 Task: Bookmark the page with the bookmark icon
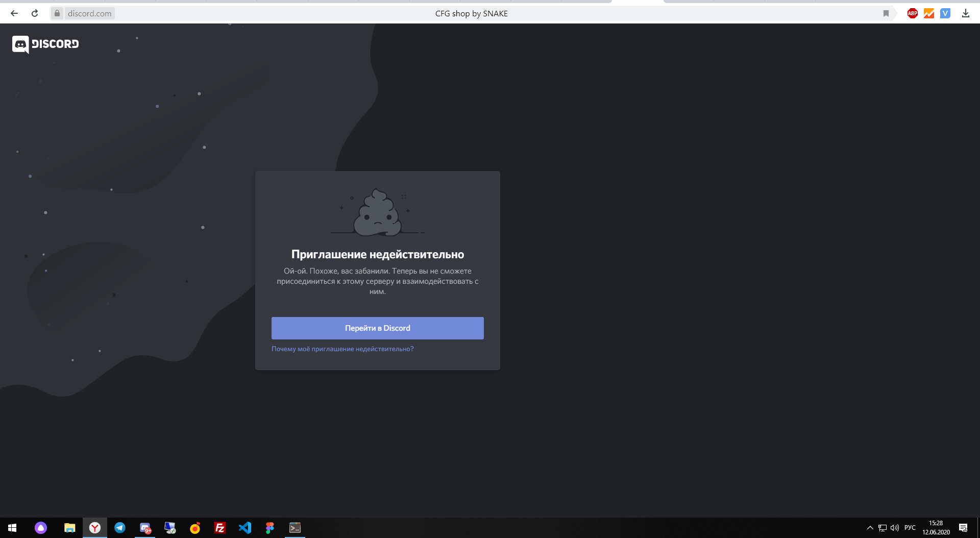(x=886, y=13)
